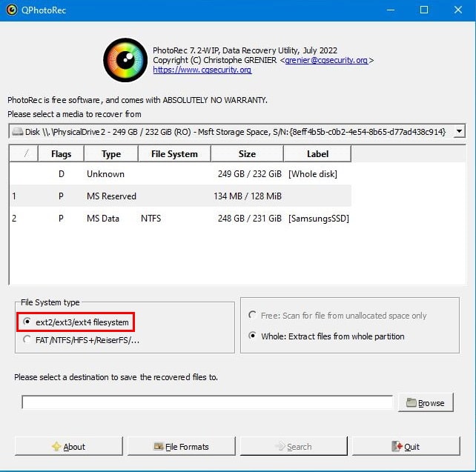Click the large PhotoRec eye logo
The height and width of the screenshot is (472, 476).
pyautogui.click(x=125, y=60)
